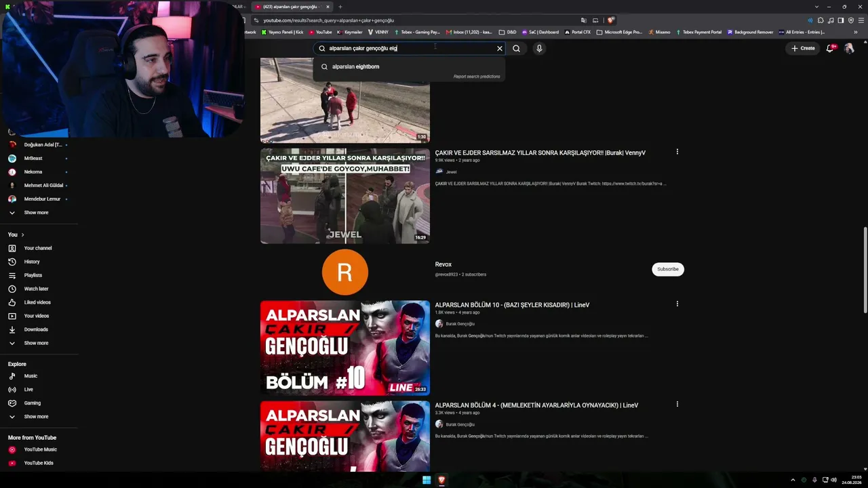Open the D&D bookmarks folder
The image size is (868, 488).
tap(507, 32)
